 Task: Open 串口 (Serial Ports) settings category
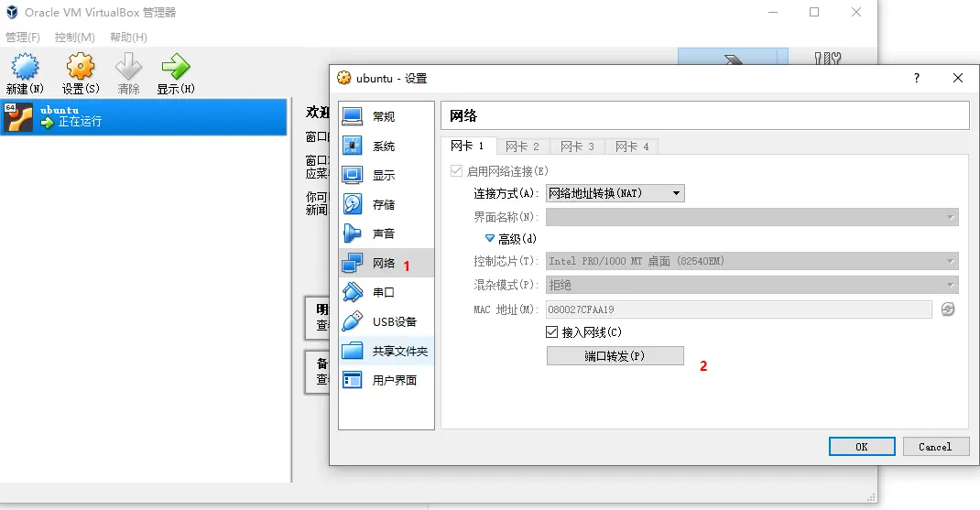(x=387, y=292)
